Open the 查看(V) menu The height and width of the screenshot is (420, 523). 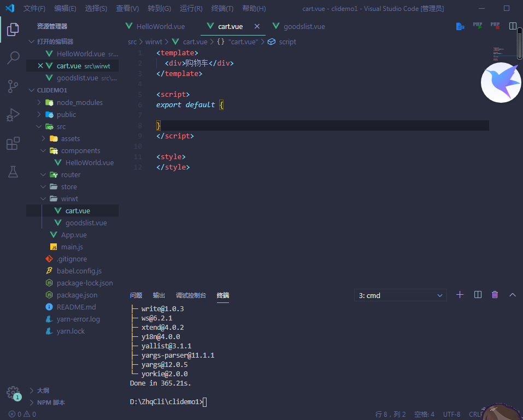[x=127, y=8]
